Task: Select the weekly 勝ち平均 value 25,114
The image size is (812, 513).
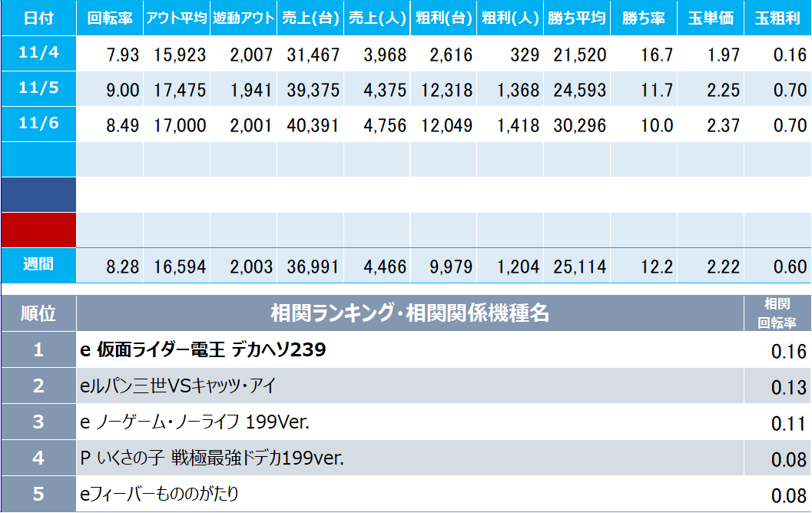Action: [579, 266]
